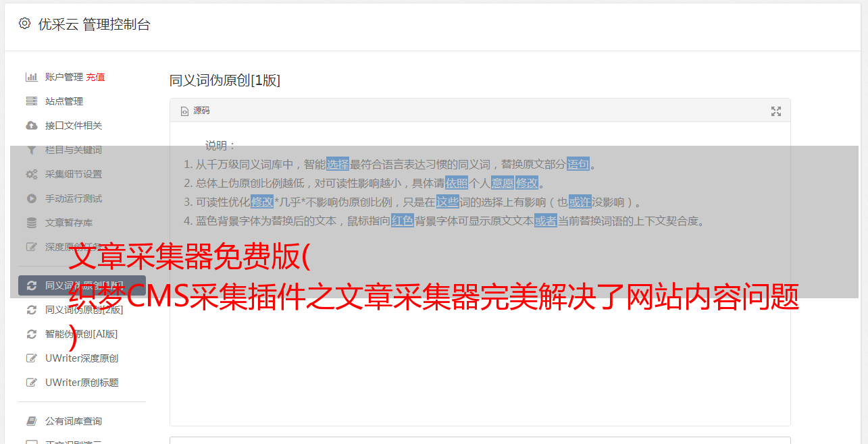Image resolution: width=868 pixels, height=444 pixels.
Task: Select UWriter原创标题 in the sidebar
Action: pyautogui.click(x=82, y=383)
